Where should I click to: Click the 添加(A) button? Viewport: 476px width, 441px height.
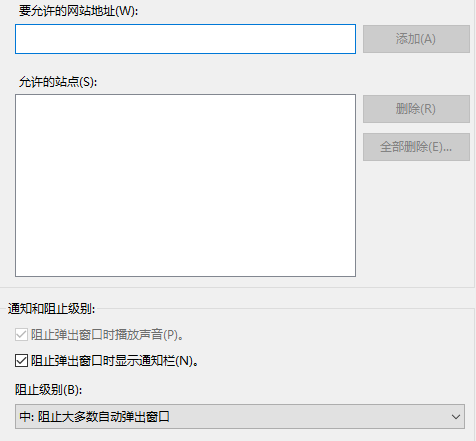[416, 39]
